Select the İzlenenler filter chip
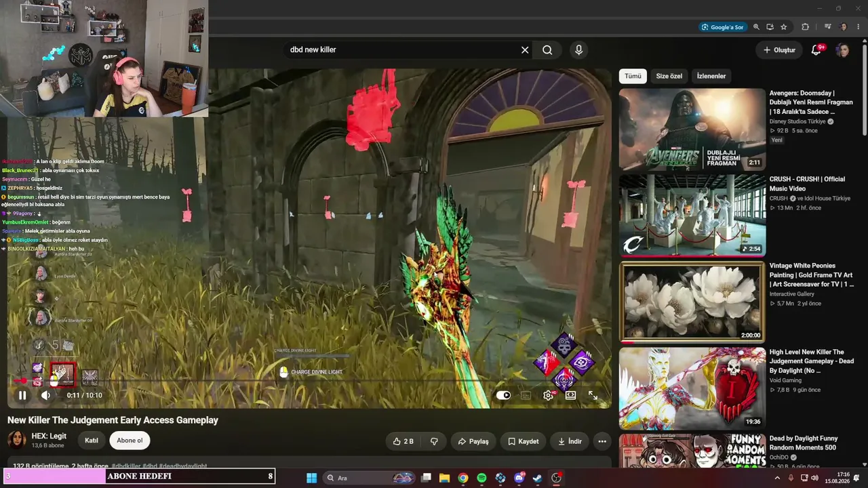Screen dimensions: 868x488 (x=711, y=76)
